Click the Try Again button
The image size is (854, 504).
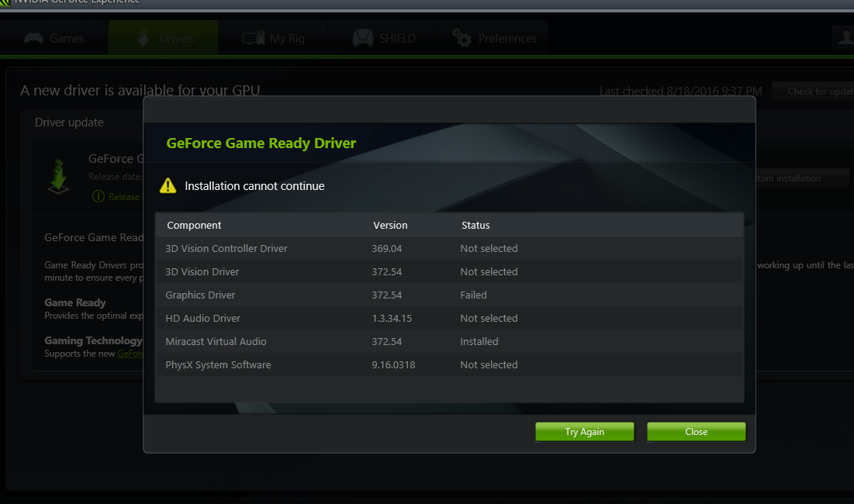584,432
